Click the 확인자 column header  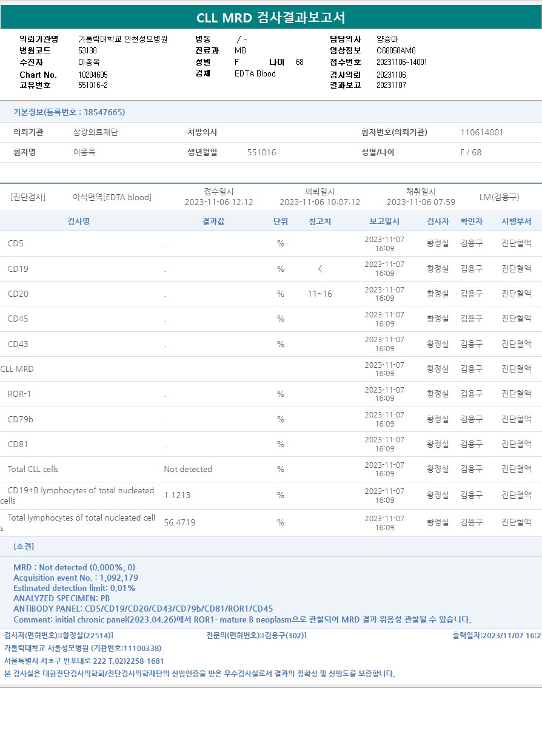pyautogui.click(x=472, y=221)
